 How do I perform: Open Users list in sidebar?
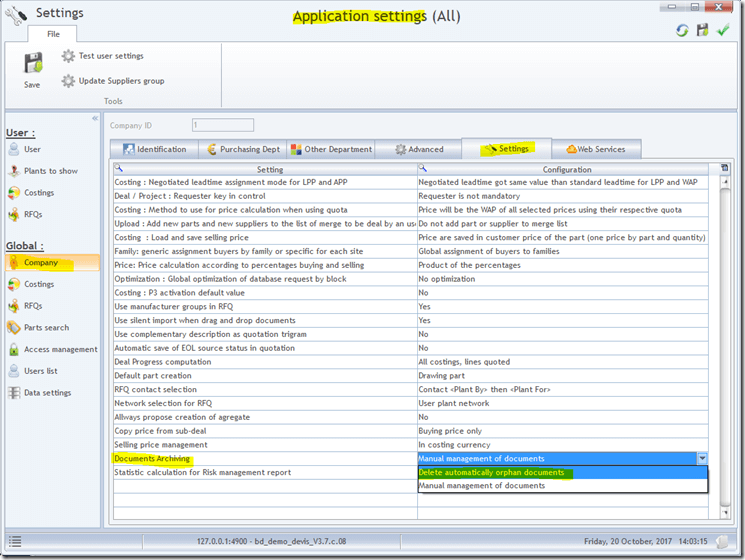pos(40,371)
